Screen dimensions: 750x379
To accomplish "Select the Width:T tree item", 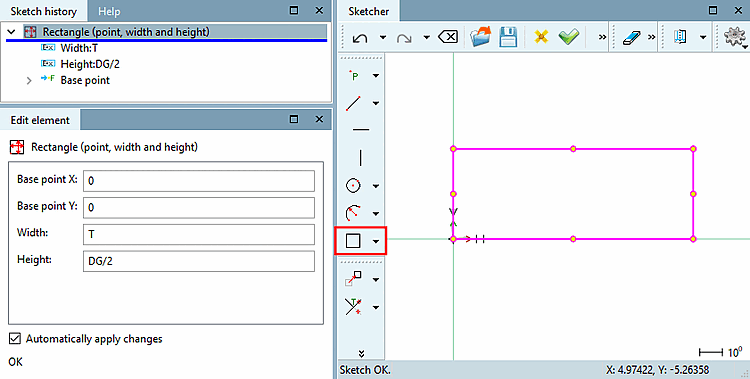I will (x=79, y=48).
